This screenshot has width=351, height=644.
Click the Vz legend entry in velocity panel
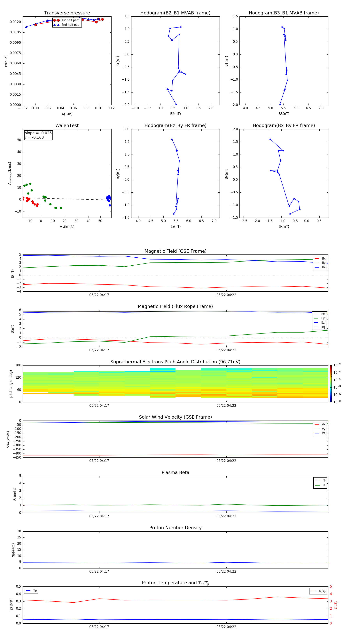click(x=320, y=433)
